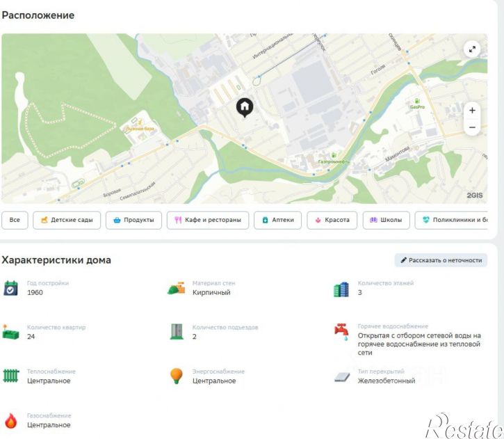Click the heating radiator icon
Viewport: 504px width, 439px height.
click(x=11, y=376)
